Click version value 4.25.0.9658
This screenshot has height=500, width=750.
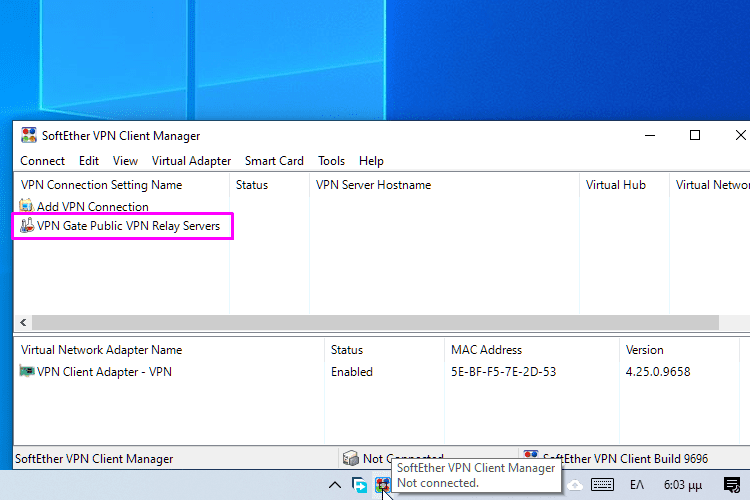[658, 372]
